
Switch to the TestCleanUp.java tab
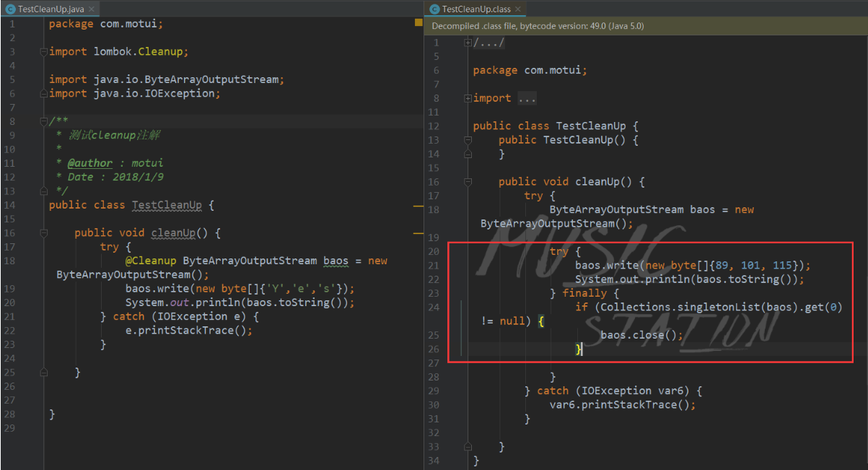pyautogui.click(x=51, y=9)
